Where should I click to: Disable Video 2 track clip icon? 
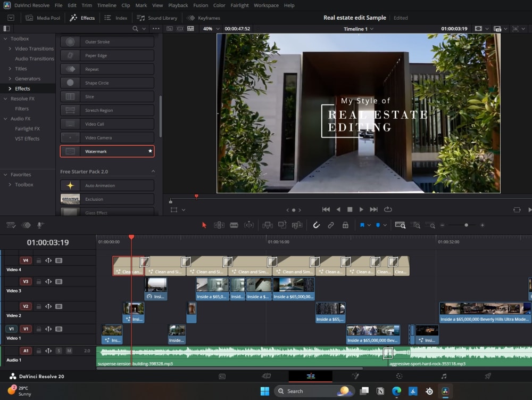coord(59,306)
